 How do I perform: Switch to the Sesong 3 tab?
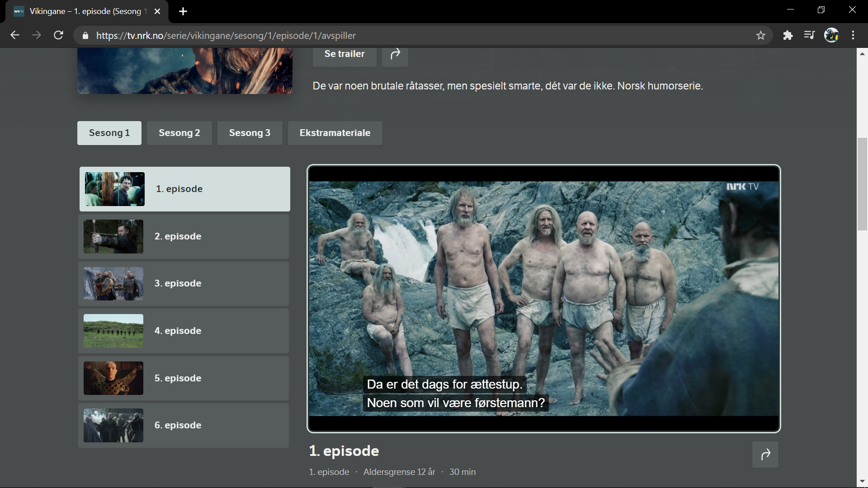point(250,133)
